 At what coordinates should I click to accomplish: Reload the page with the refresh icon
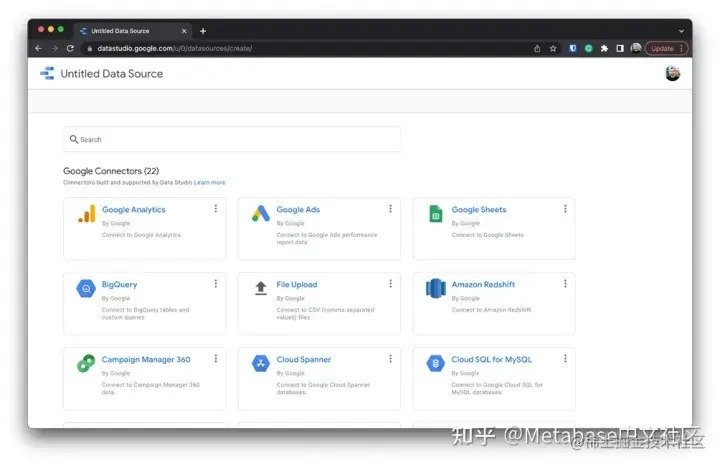[x=70, y=48]
